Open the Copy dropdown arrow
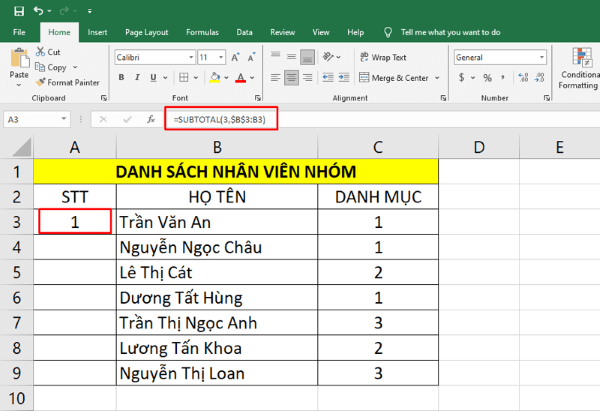The height and width of the screenshot is (411, 600). tap(75, 67)
